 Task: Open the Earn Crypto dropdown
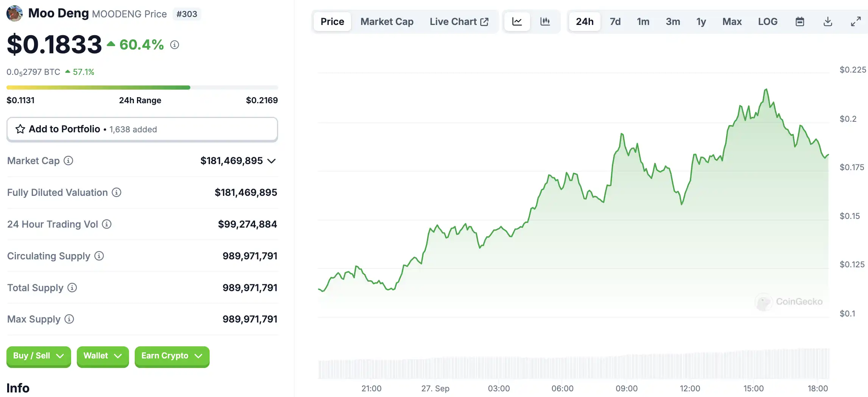[x=172, y=356]
